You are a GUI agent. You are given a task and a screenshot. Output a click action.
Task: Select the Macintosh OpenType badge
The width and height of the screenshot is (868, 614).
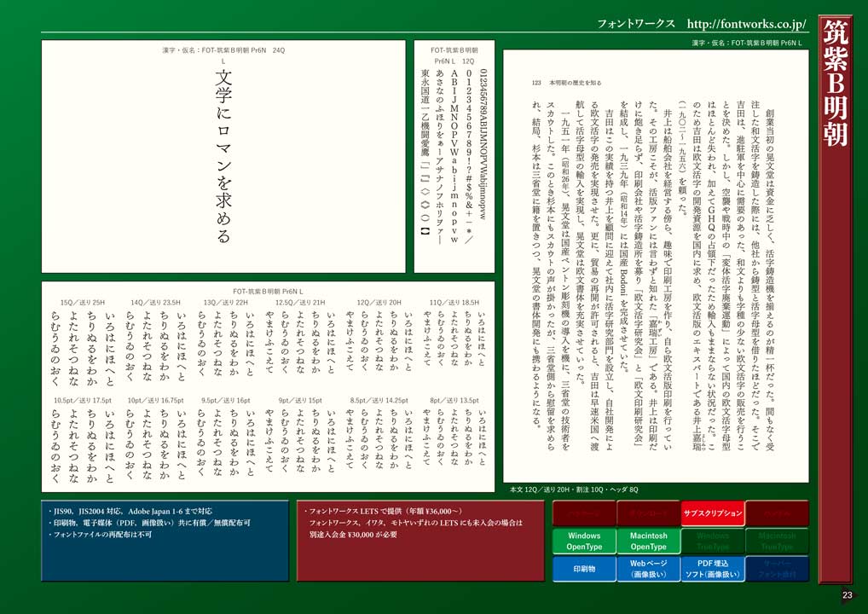coord(648,541)
